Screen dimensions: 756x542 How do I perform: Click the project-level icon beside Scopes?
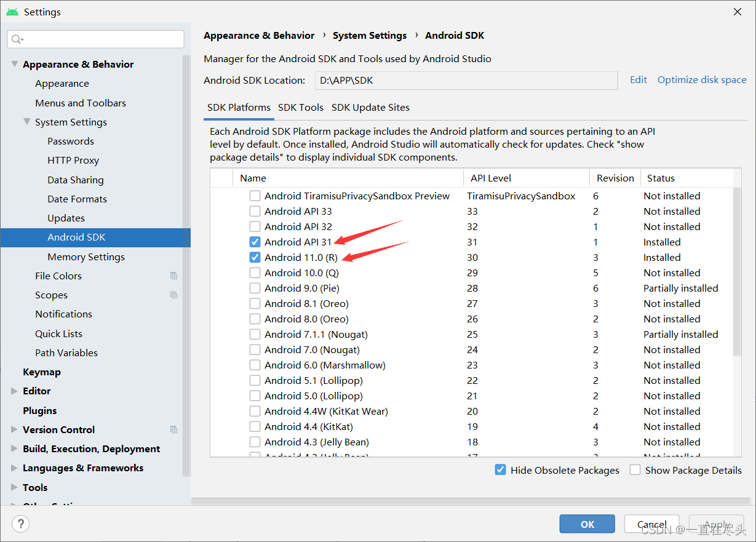[x=174, y=295]
